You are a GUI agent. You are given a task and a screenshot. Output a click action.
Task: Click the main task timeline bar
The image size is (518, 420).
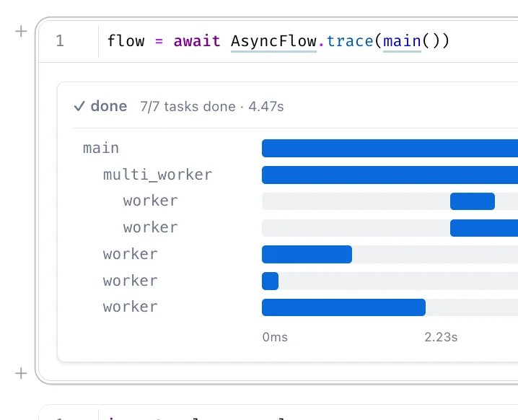(390, 148)
